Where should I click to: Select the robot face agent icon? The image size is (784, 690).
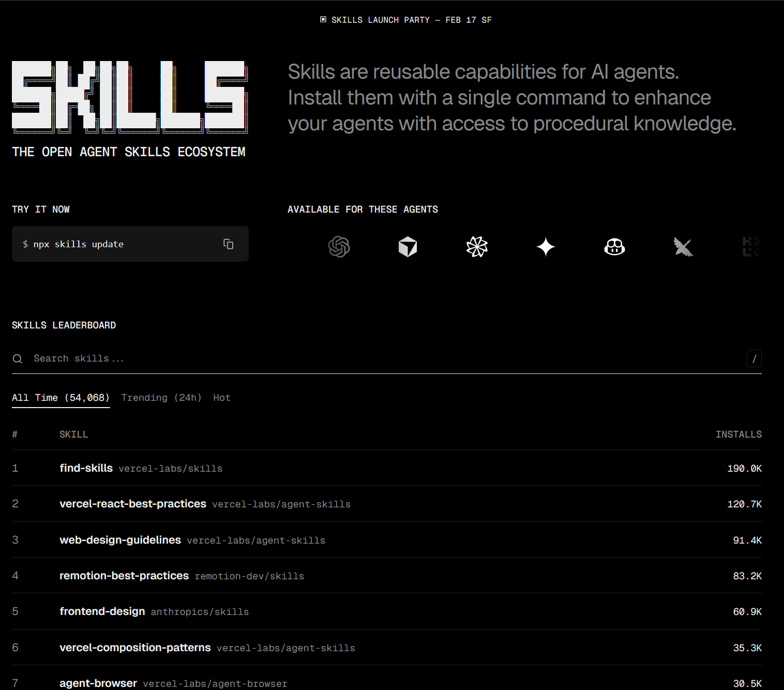(614, 247)
